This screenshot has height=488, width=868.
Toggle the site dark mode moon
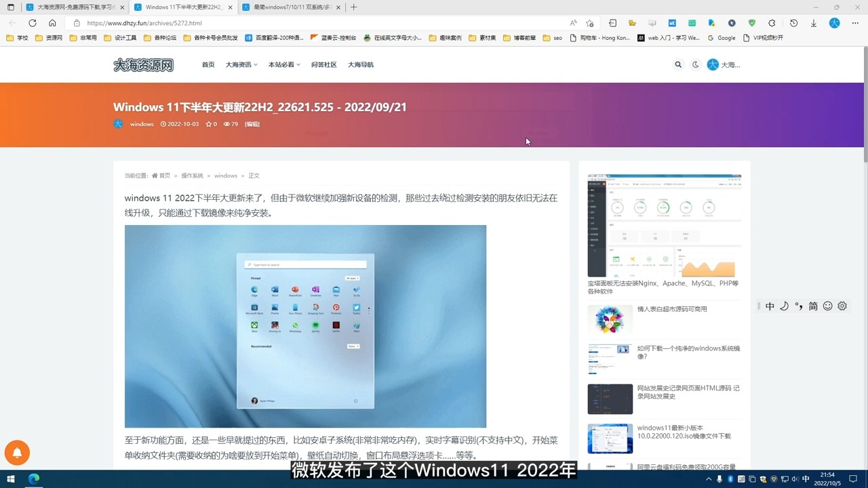(x=695, y=65)
